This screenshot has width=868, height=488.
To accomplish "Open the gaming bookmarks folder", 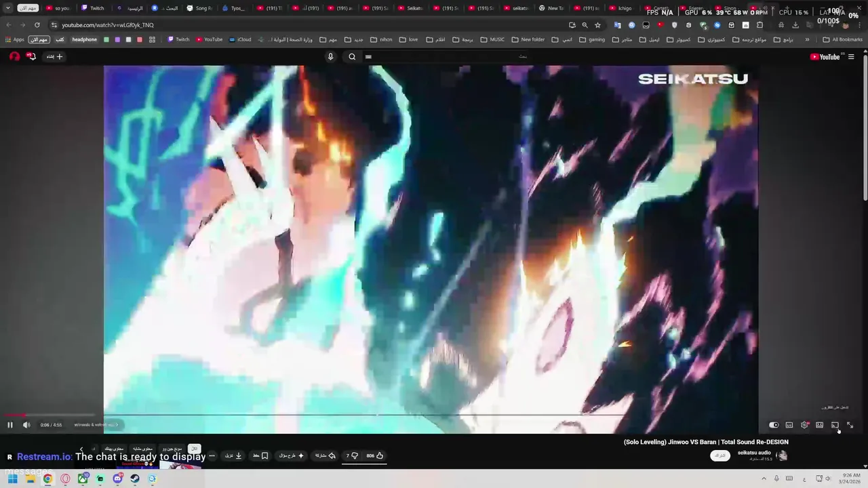I will [593, 39].
